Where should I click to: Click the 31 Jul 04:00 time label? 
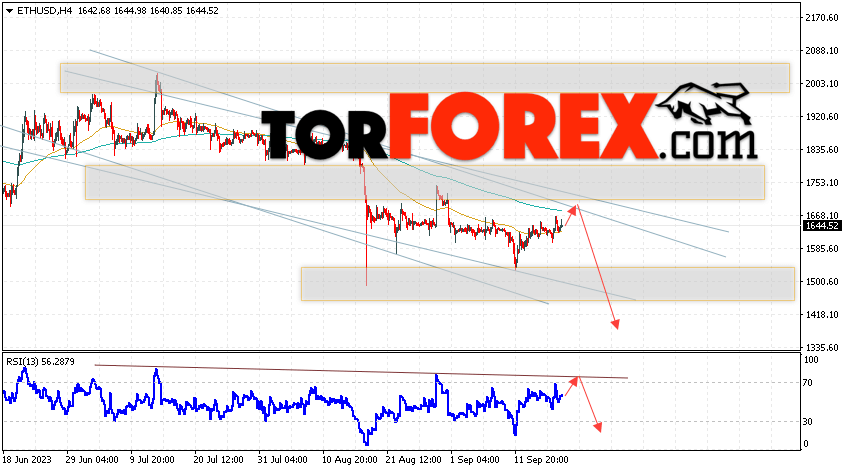coord(282,460)
